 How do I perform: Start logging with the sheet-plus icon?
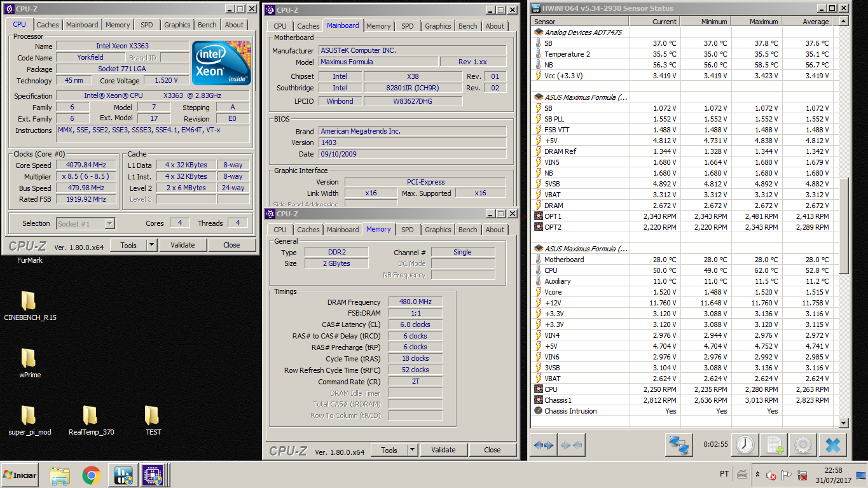click(x=774, y=445)
